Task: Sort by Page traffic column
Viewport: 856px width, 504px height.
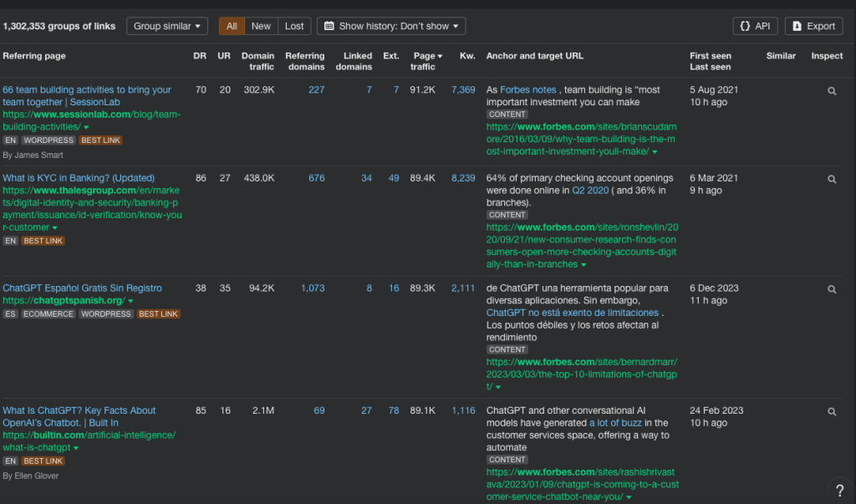Action: tap(427, 61)
